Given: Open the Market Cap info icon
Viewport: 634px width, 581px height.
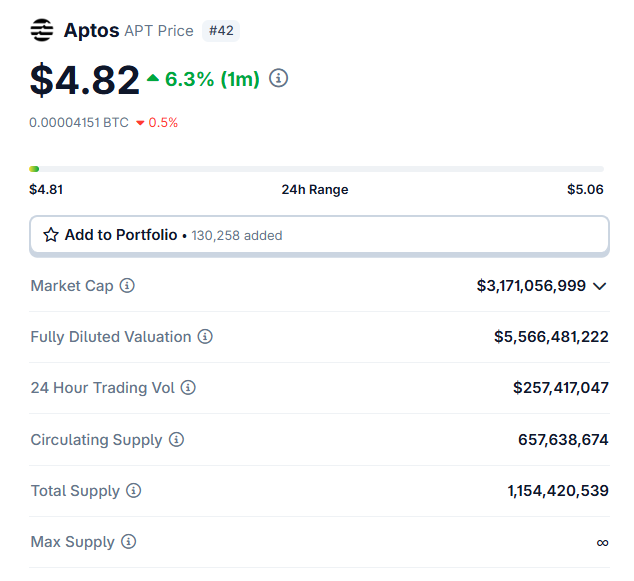Looking at the screenshot, I should tap(127, 286).
